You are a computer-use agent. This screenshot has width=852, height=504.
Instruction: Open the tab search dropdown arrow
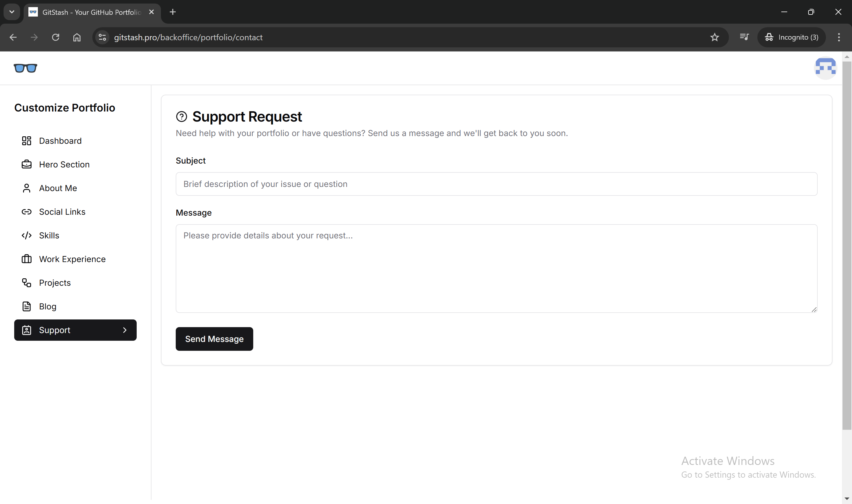click(x=12, y=12)
